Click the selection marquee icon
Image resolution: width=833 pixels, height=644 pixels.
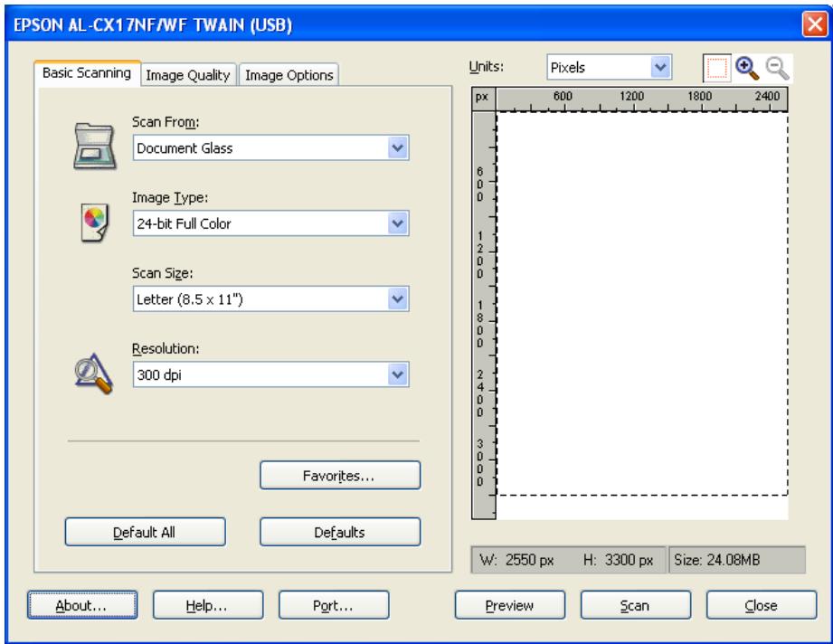[x=716, y=68]
